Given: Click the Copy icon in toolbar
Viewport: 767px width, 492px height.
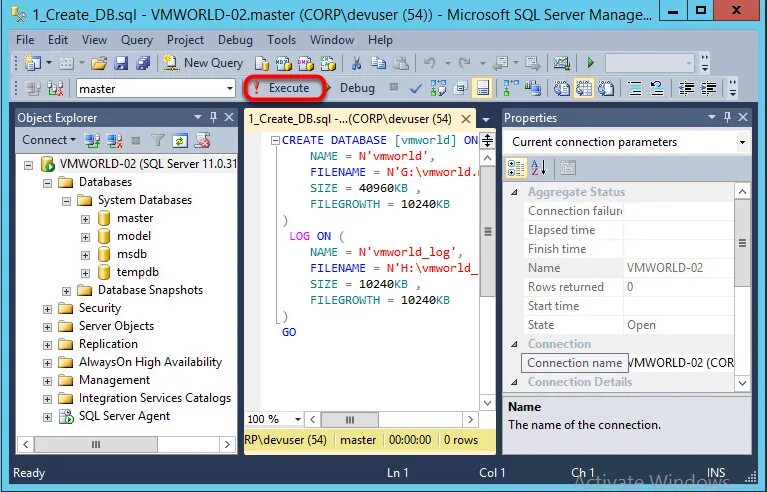Looking at the screenshot, I should pos(379,63).
